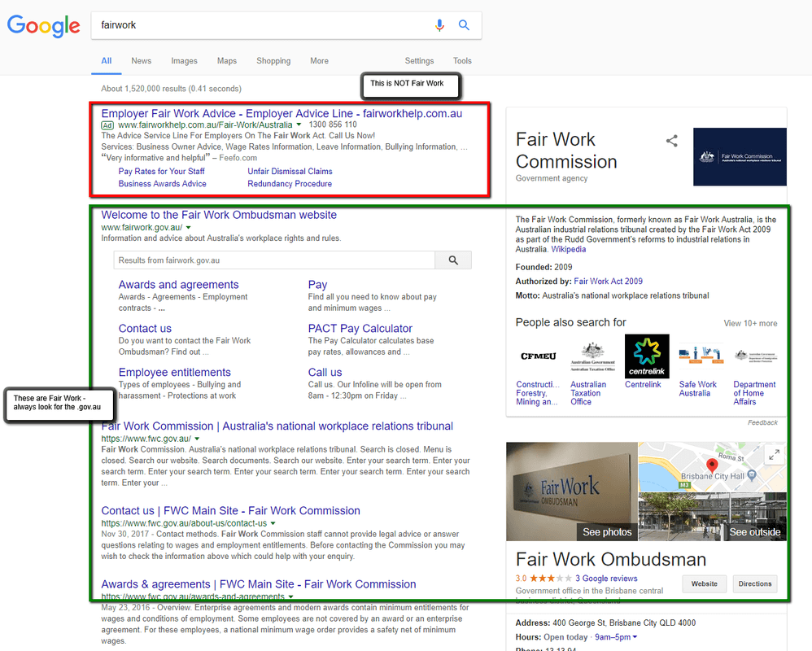Open the Employer Fair Work Advice ad link
Image resolution: width=812 pixels, height=651 pixels.
click(x=282, y=113)
